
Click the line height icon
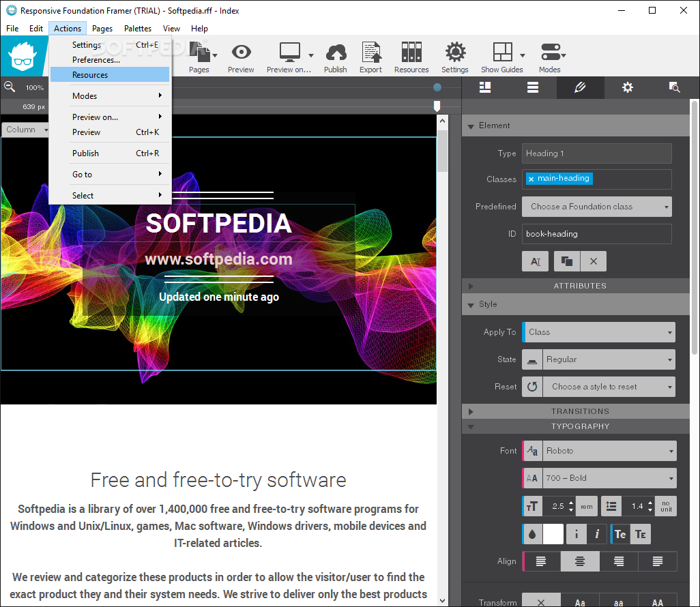coord(611,506)
